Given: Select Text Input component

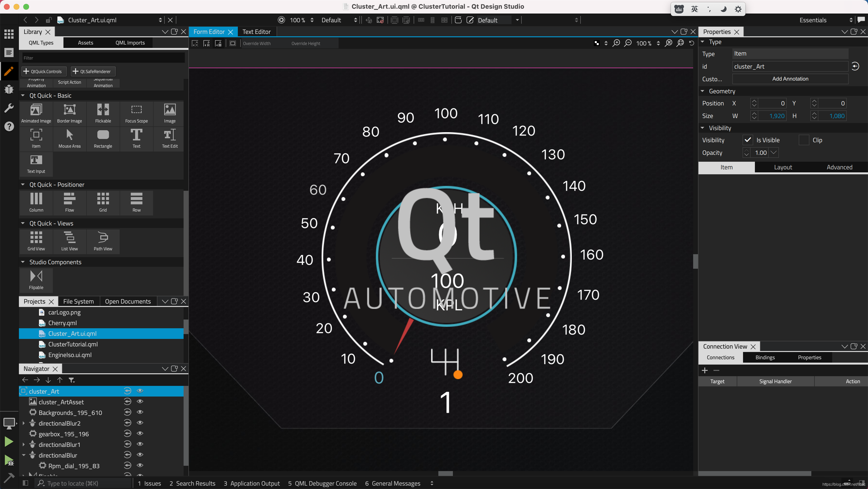Looking at the screenshot, I should (36, 164).
